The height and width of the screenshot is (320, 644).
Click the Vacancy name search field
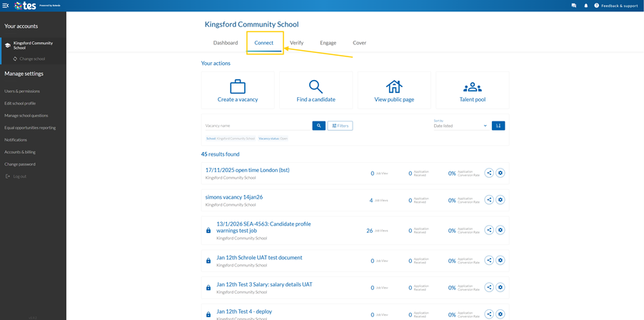(258, 126)
